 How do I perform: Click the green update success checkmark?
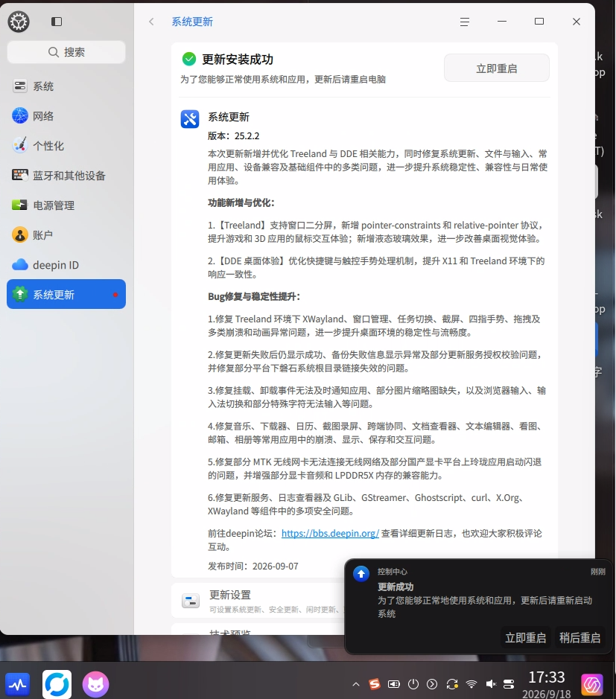[189, 59]
